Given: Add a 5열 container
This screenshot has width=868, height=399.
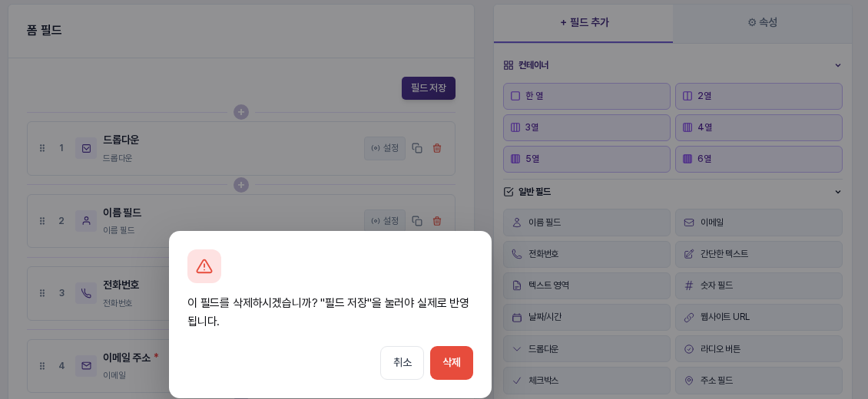Looking at the screenshot, I should point(587,159).
